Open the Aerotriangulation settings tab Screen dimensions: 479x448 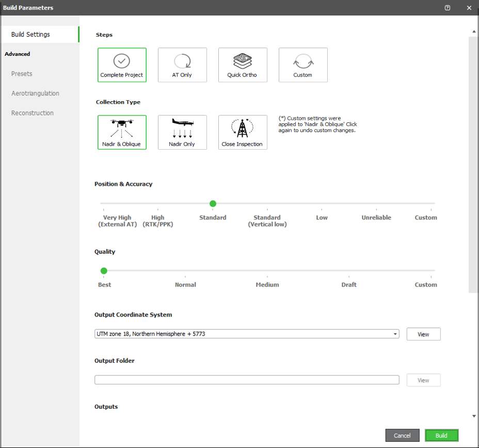pyautogui.click(x=35, y=93)
